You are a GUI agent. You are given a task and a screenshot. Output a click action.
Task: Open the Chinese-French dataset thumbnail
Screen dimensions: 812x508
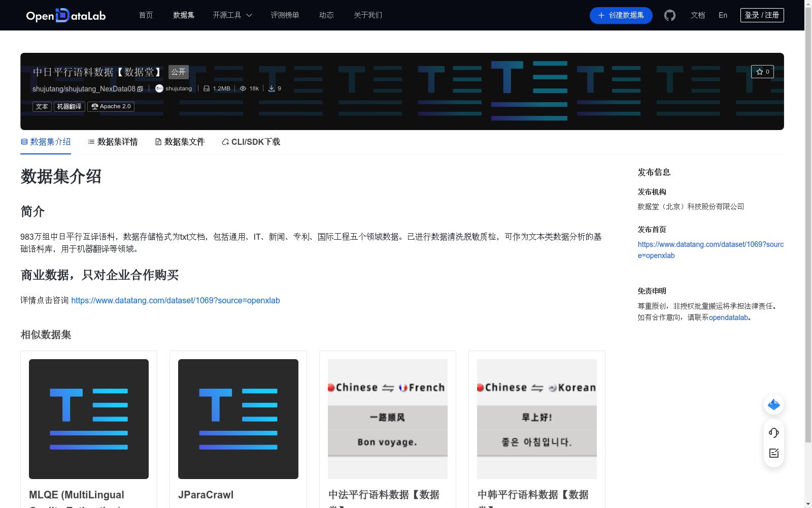click(x=388, y=419)
